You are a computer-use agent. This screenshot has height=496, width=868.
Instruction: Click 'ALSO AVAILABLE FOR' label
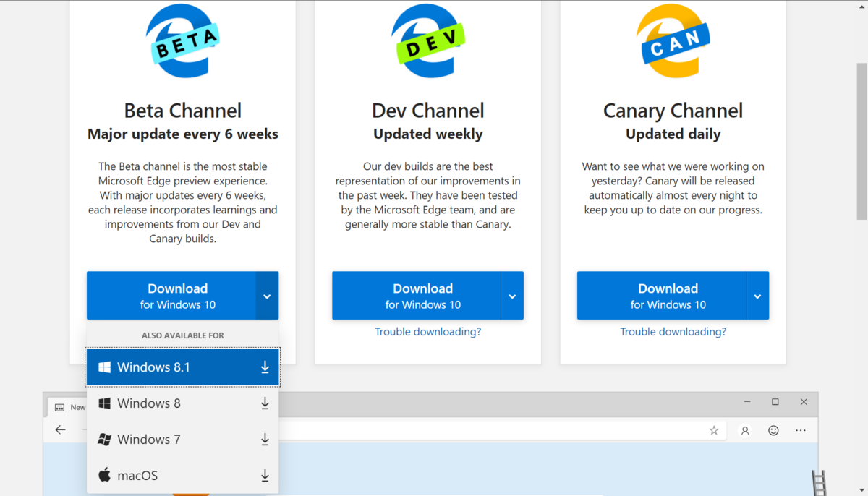(x=182, y=335)
